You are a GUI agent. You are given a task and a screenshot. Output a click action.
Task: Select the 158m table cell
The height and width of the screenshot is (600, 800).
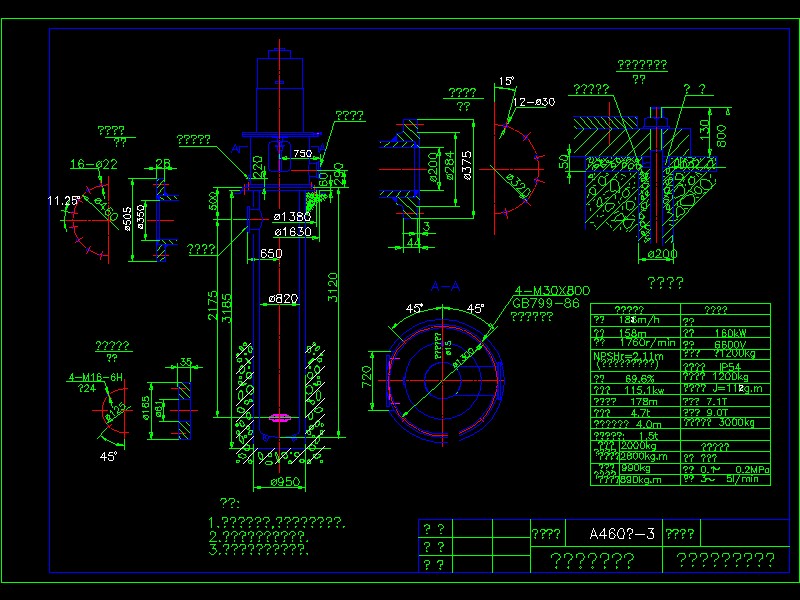(633, 333)
